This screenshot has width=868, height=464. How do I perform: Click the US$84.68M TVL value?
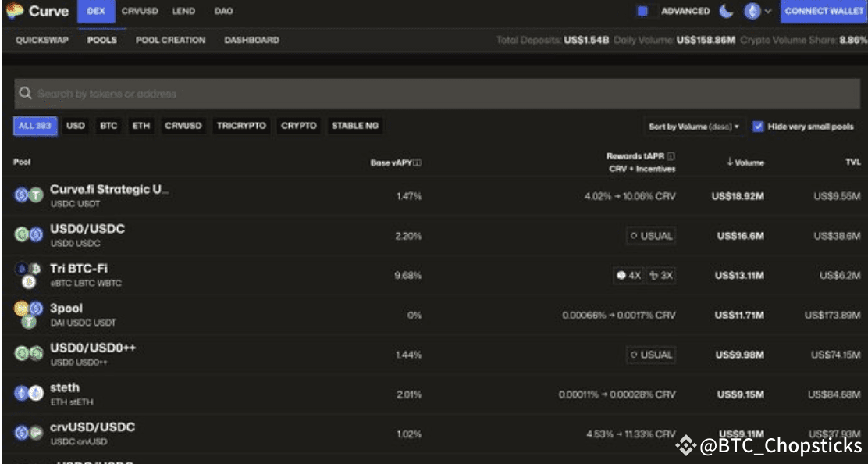[834, 394]
